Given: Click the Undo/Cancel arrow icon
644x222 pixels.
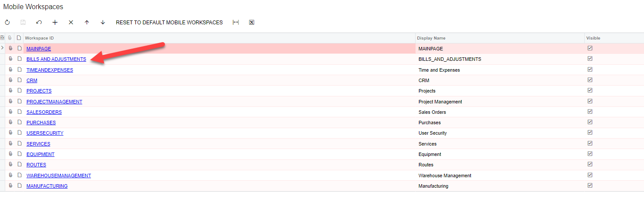Looking at the screenshot, I should coord(39,22).
